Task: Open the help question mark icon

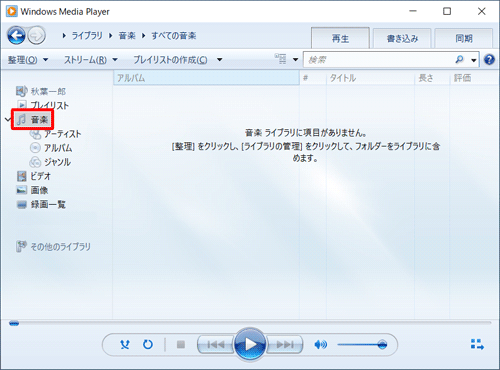Action: coord(489,60)
